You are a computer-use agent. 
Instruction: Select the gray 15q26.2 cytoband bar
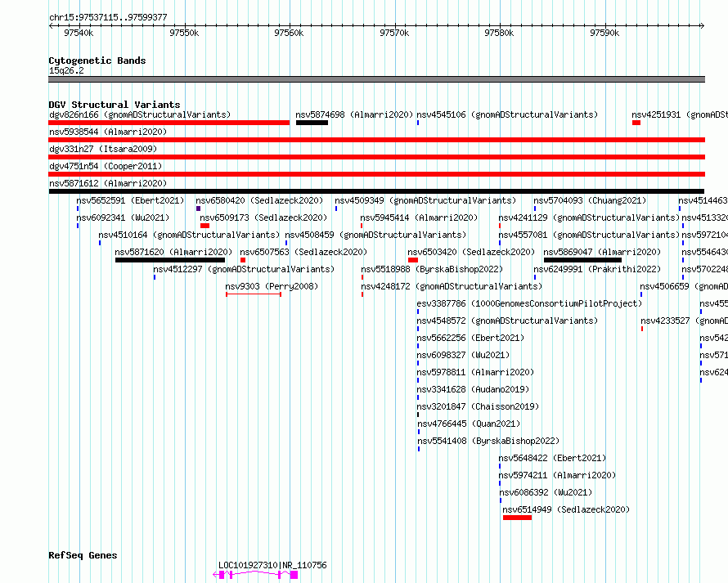376,79
